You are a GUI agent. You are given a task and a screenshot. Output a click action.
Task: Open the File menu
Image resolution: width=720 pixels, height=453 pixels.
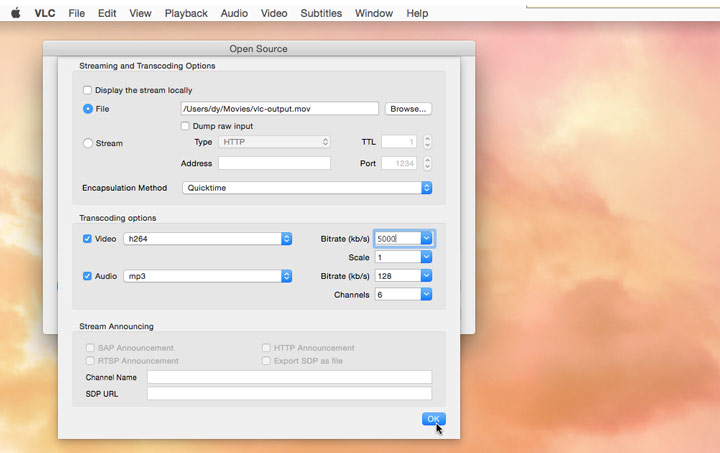coord(77,13)
